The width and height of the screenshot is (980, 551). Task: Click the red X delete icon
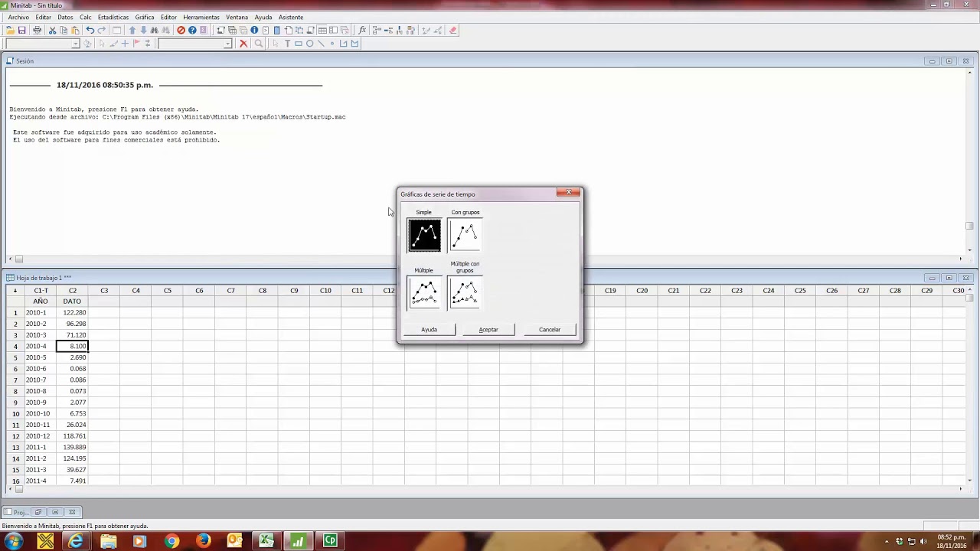pos(243,44)
